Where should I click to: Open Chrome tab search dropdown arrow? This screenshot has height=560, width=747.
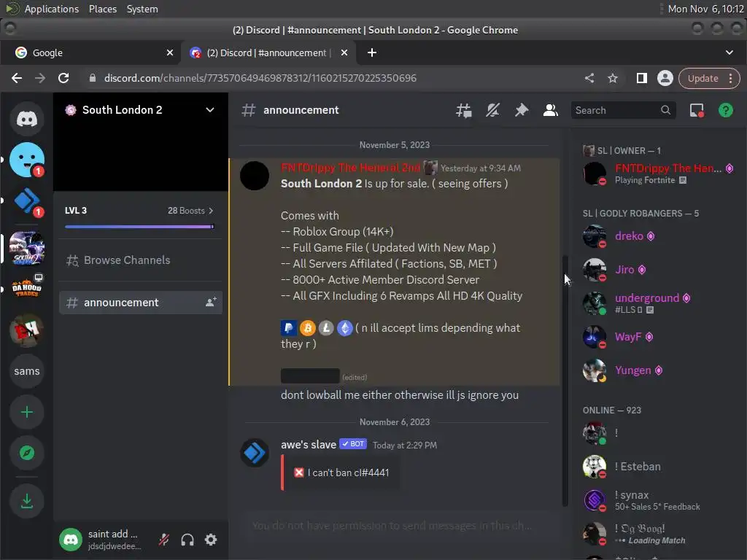(729, 52)
